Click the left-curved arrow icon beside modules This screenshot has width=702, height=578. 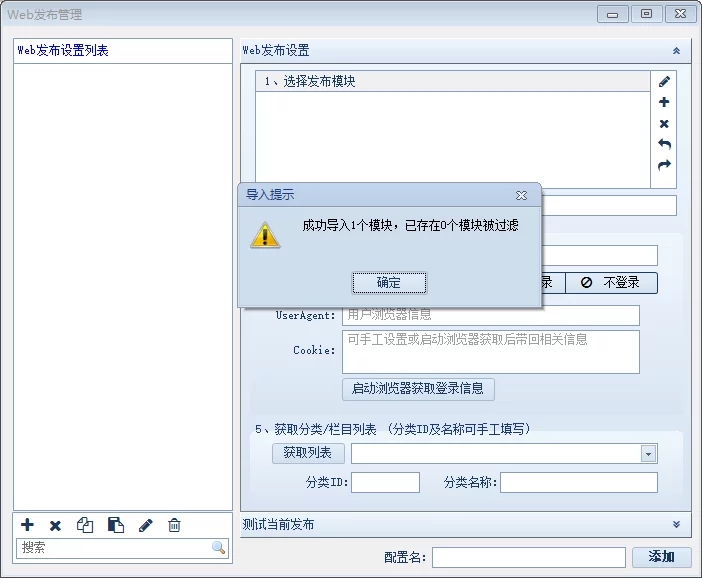coord(664,144)
